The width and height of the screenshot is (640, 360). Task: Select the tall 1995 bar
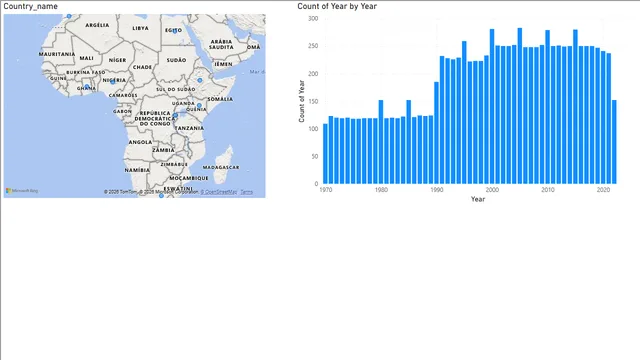click(464, 113)
